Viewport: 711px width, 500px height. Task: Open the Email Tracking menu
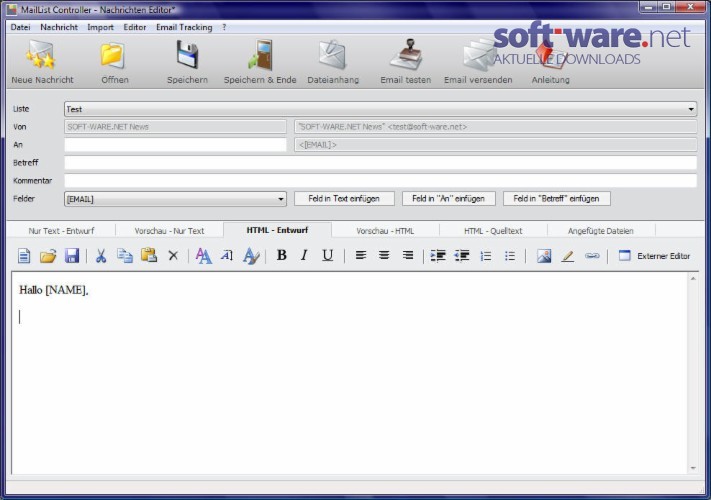tap(184, 27)
